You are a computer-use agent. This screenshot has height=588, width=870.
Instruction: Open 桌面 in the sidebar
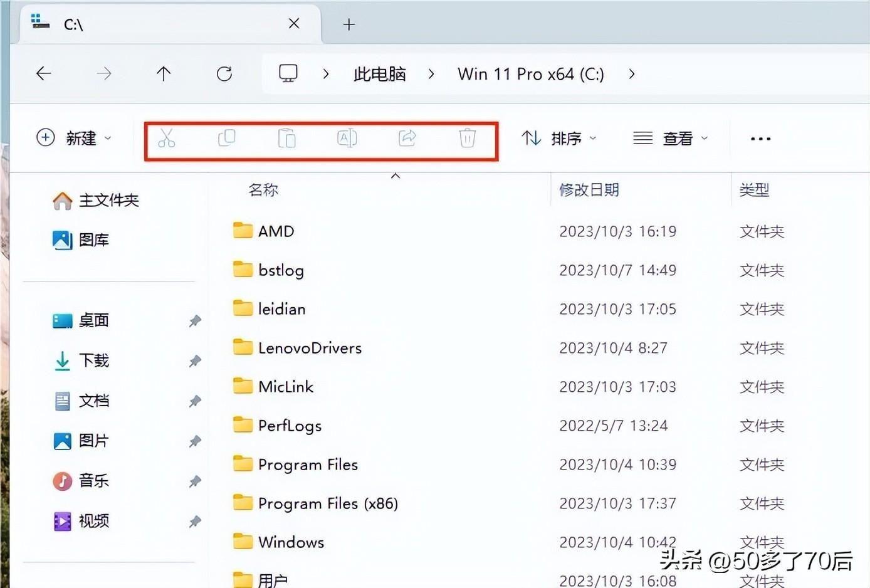point(80,320)
